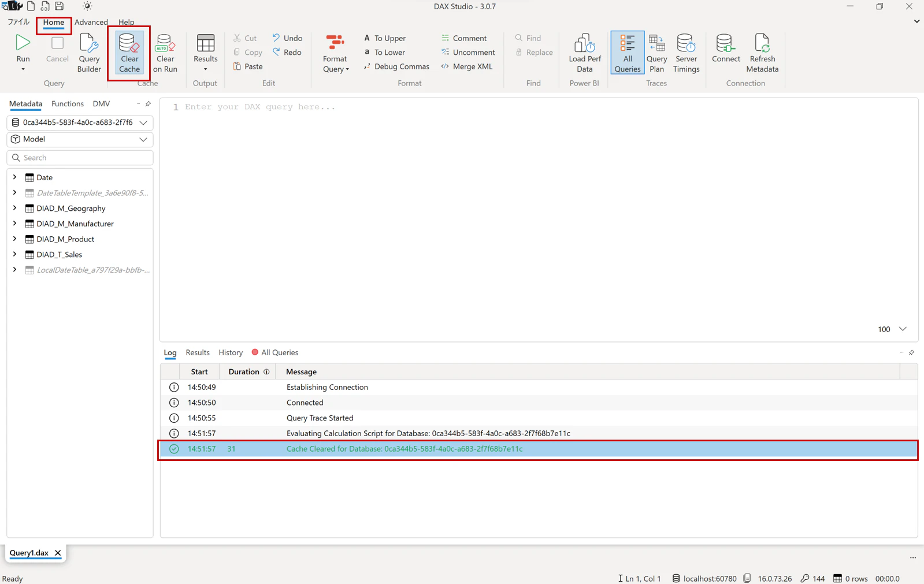The height and width of the screenshot is (584, 924).
Task: Click the metadata Search field
Action: [80, 158]
